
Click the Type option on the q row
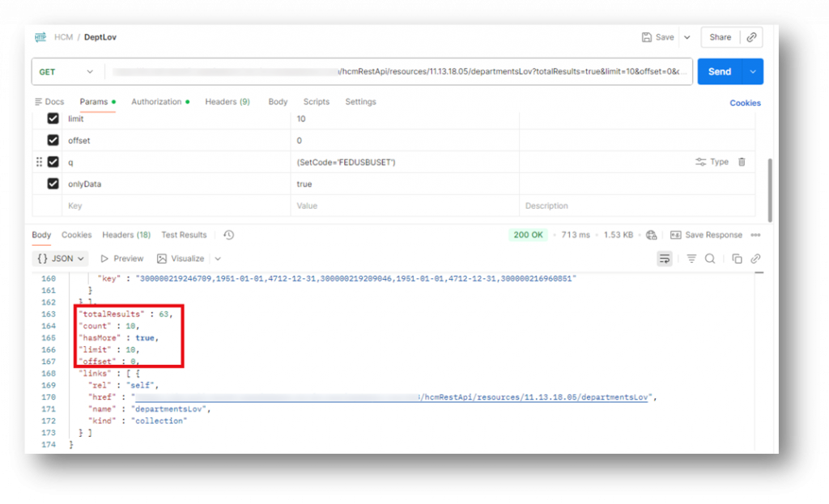712,162
